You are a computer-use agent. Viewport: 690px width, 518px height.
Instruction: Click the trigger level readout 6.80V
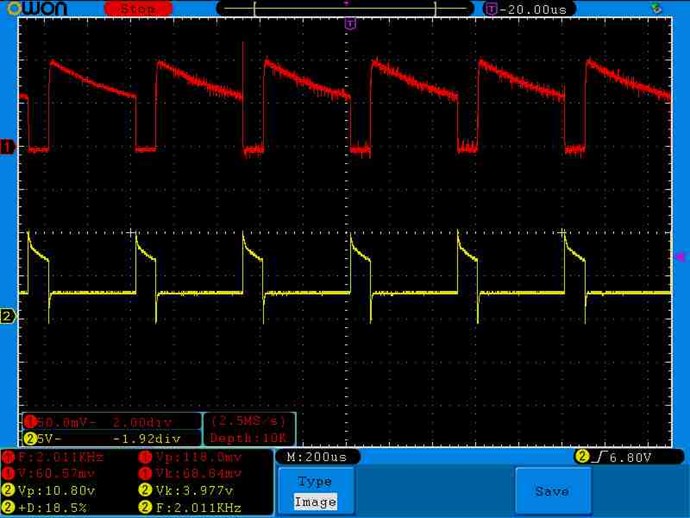(x=630, y=458)
